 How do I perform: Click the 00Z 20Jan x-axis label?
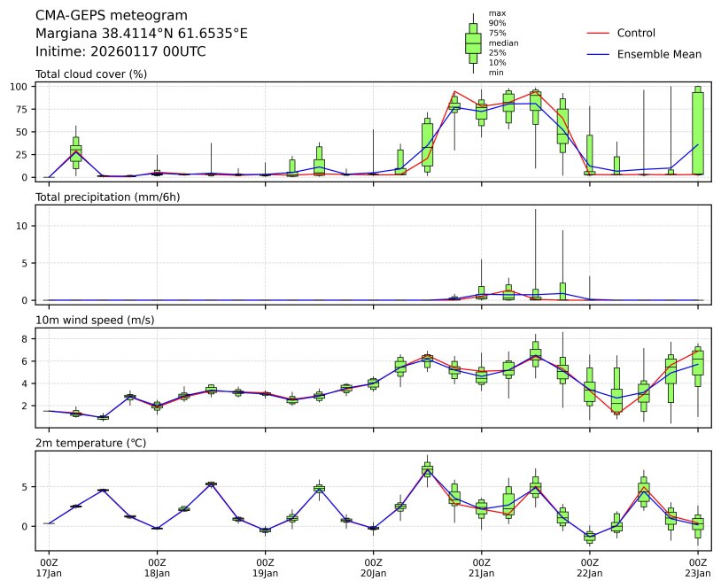click(373, 568)
